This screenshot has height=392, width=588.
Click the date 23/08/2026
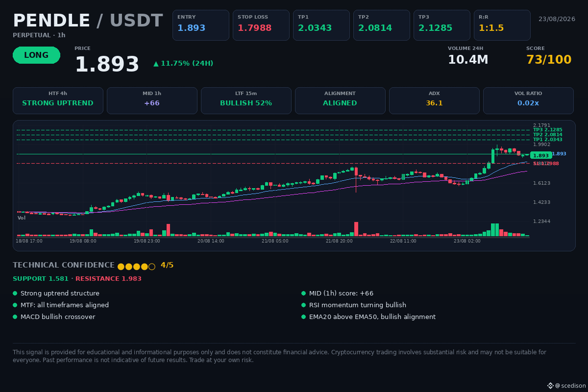click(557, 19)
